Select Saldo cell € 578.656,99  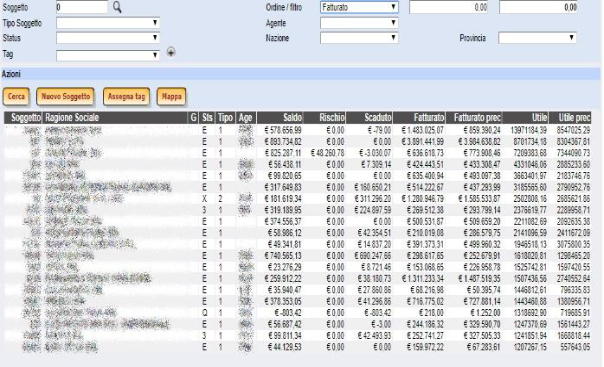283,130
